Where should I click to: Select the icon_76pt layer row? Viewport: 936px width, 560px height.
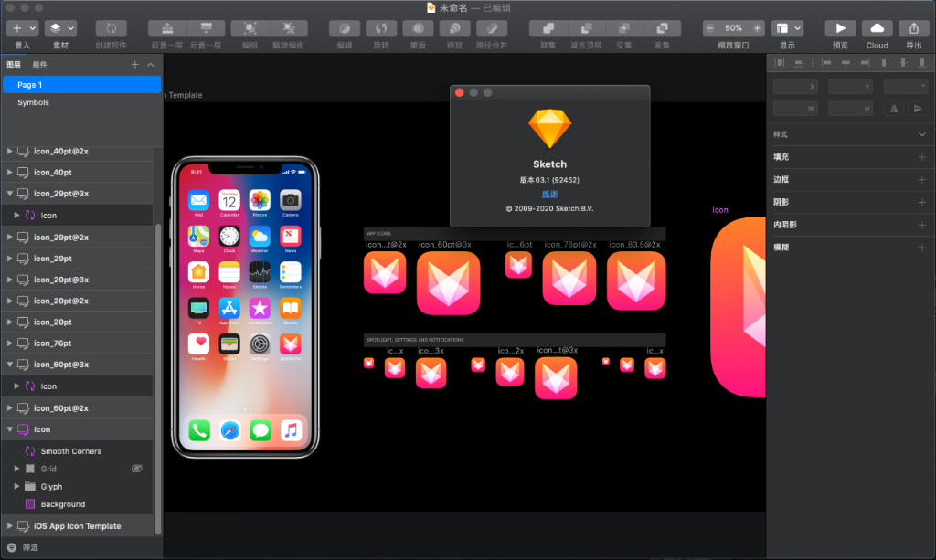[x=77, y=343]
